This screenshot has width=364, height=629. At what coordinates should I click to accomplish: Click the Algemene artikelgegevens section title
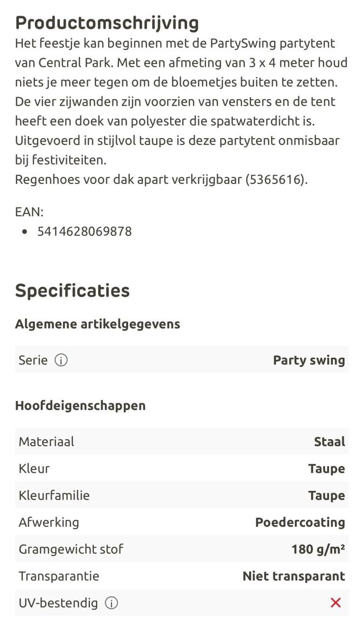click(x=97, y=324)
